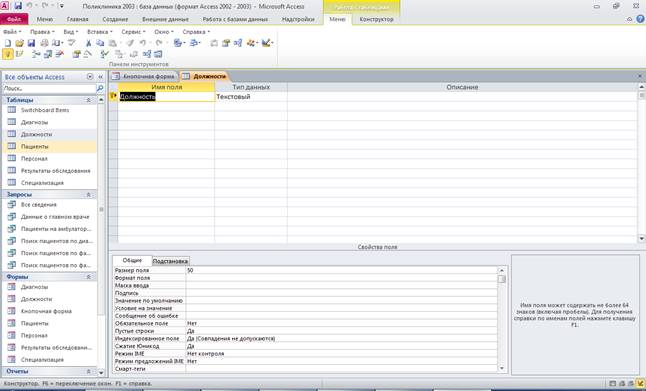Viewport: 646px width, 391px height.
Task: Click the Save floppy icon in the legacy toolbar
Action: pos(31,43)
